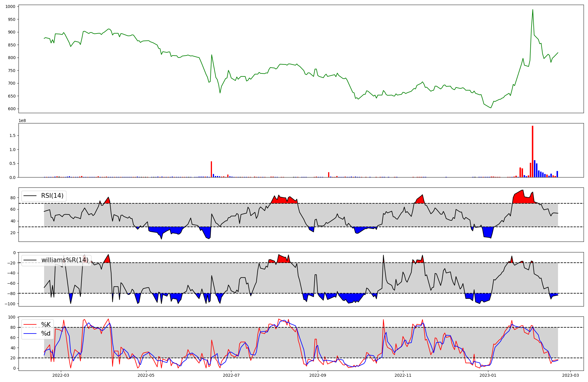Click the williams%R(14) legend label
Screen dimensions: 588x382
click(x=65, y=260)
